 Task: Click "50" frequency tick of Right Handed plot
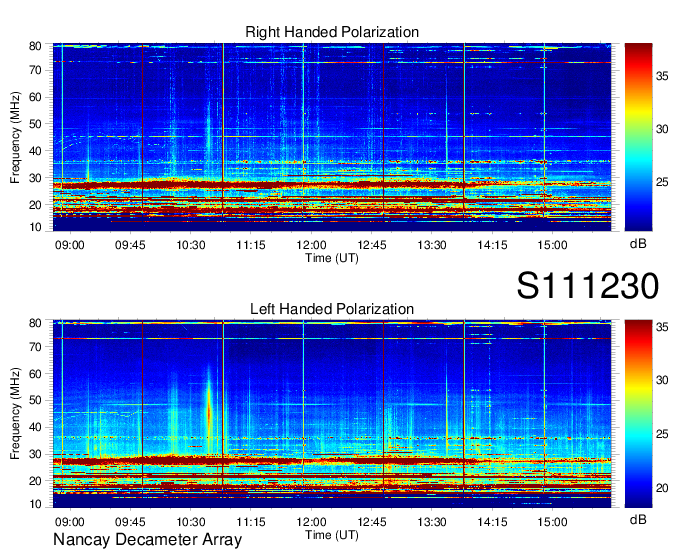point(35,124)
